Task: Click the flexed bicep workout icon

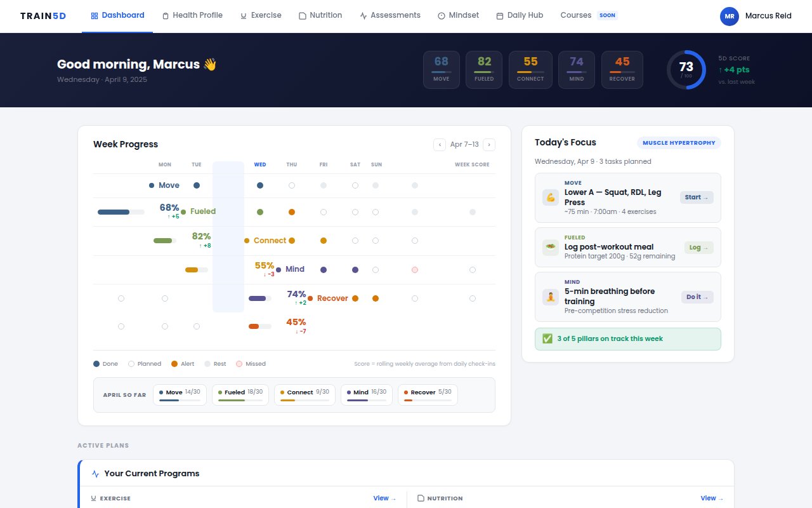Action: point(551,197)
